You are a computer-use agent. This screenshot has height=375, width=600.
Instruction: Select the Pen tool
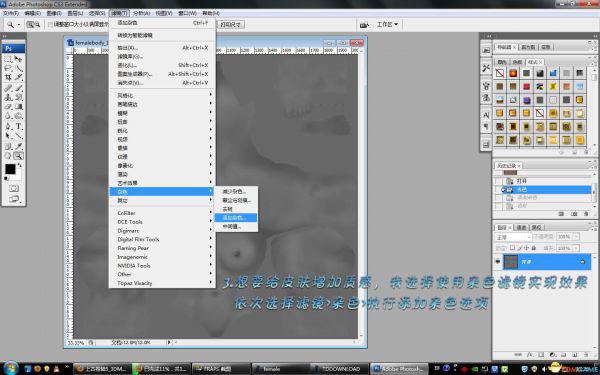point(8,126)
